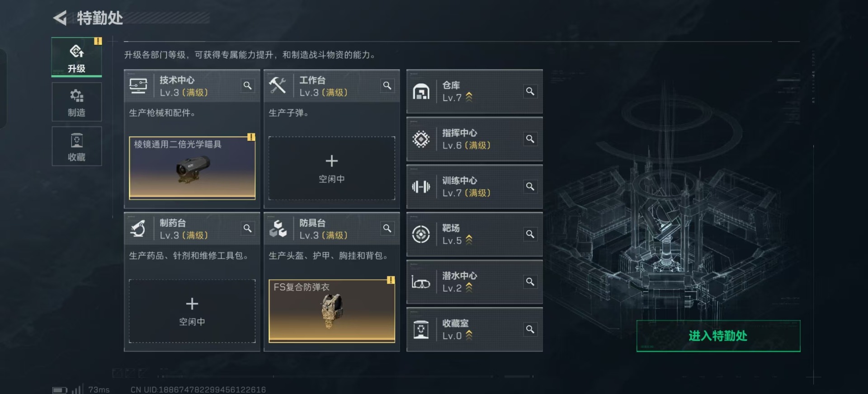Click magnifier icon for 潜水中心
868x394 pixels.
(530, 281)
